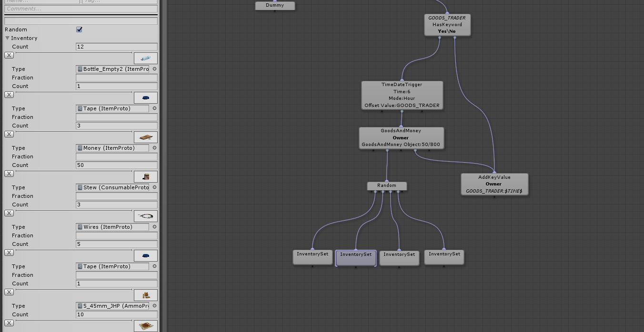Open object picker for Bottle_Empty2 type

click(x=154, y=69)
